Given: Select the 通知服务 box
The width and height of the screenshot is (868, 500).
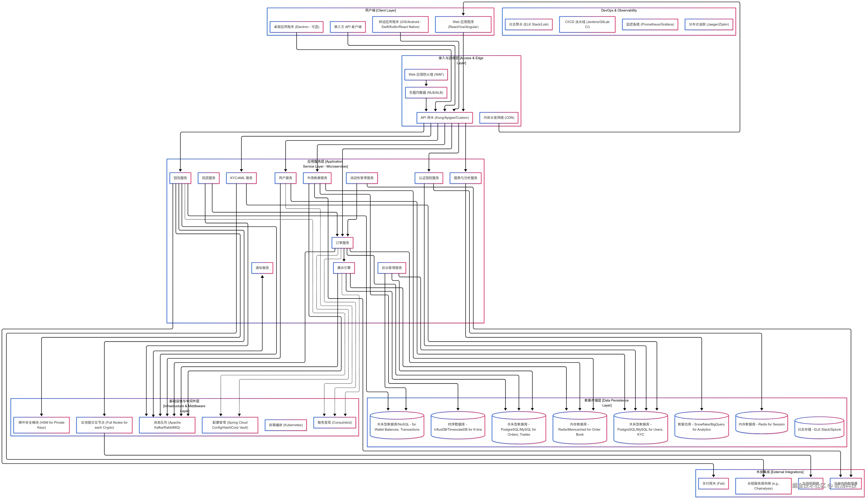Looking at the screenshot, I should click(x=262, y=268).
